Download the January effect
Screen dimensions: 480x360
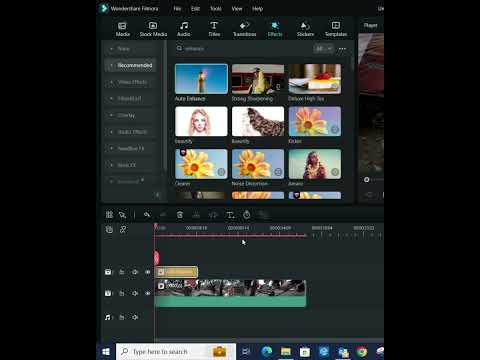pos(335,172)
